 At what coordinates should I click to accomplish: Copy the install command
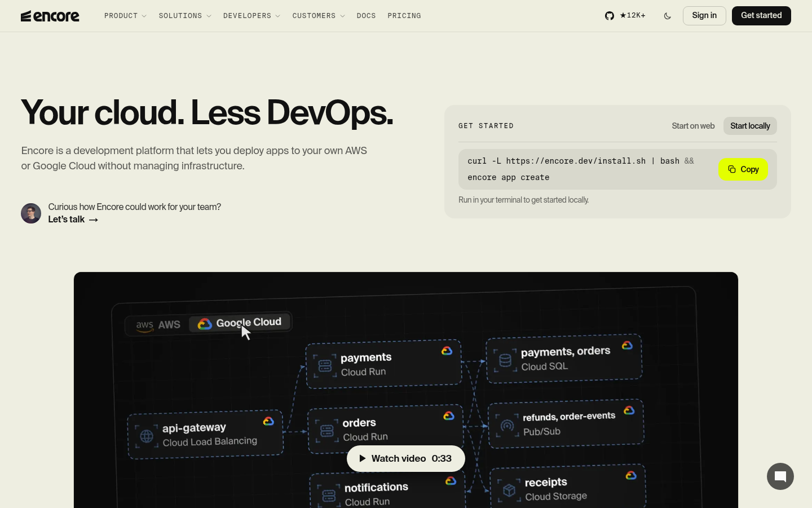743,169
